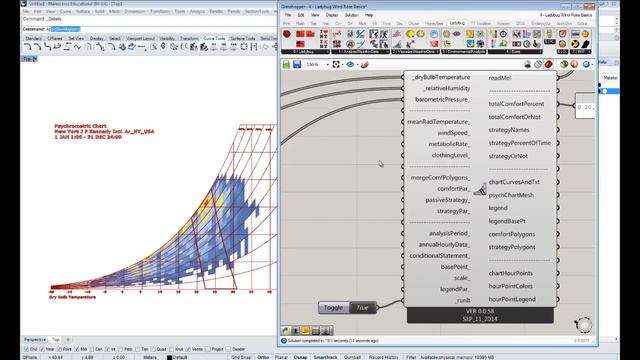Open dropdown arrow next to eye preview icon
The image size is (640, 360).
[358, 64]
